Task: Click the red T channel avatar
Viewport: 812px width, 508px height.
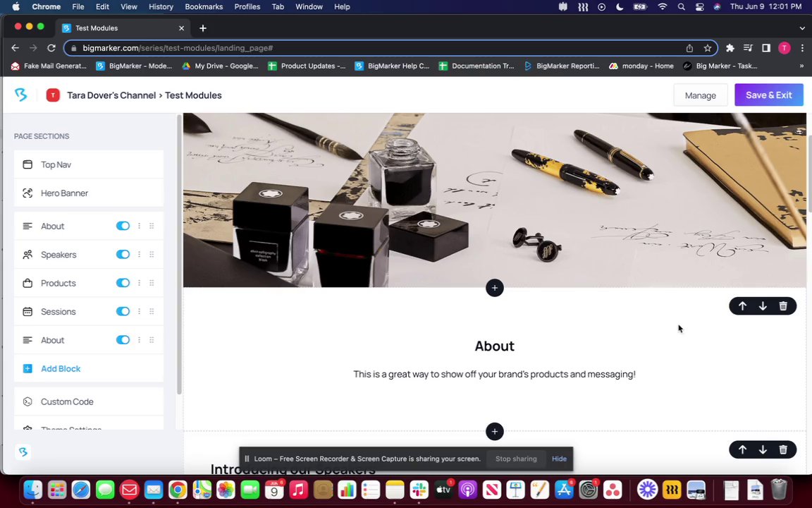Action: (53, 95)
